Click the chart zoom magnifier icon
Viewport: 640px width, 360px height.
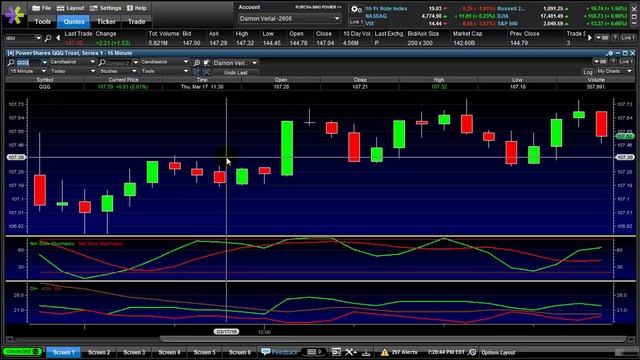[197, 63]
